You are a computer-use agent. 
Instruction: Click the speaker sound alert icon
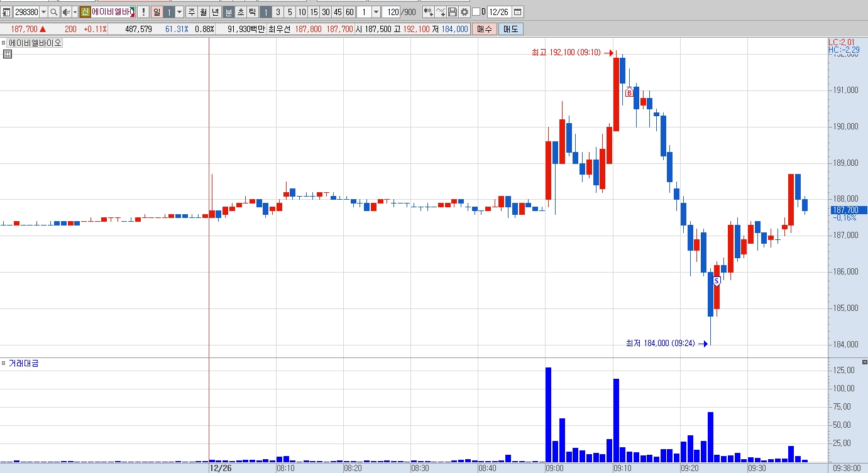66,12
